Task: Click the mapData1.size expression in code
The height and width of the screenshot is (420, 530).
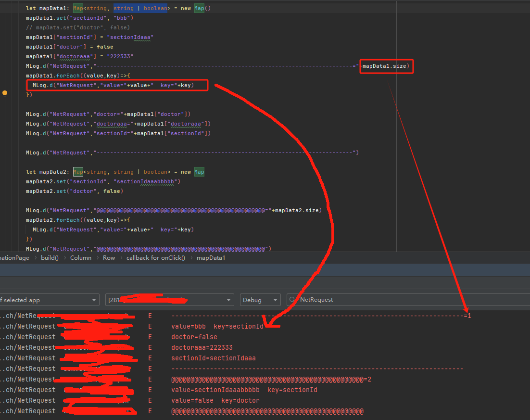Action: [385, 66]
